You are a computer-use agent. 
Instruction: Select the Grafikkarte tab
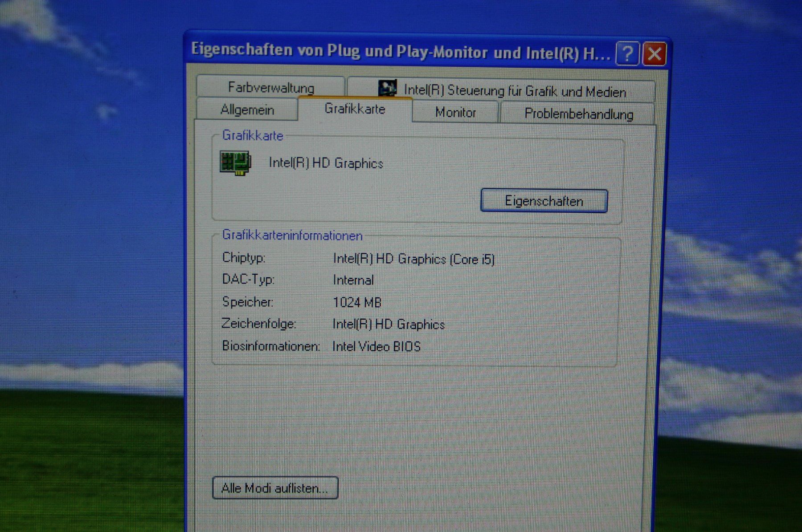point(355,109)
